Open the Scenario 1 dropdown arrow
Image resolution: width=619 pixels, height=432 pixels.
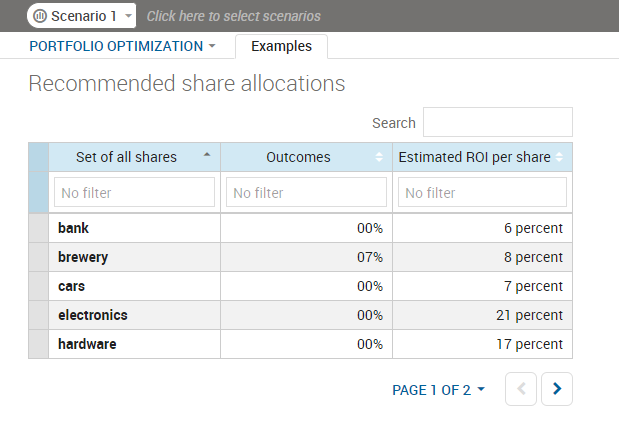128,16
